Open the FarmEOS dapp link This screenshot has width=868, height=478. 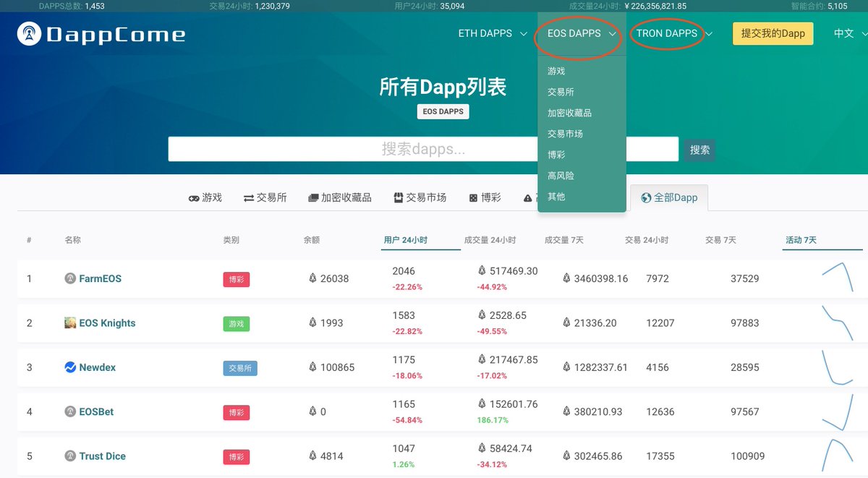[100, 278]
